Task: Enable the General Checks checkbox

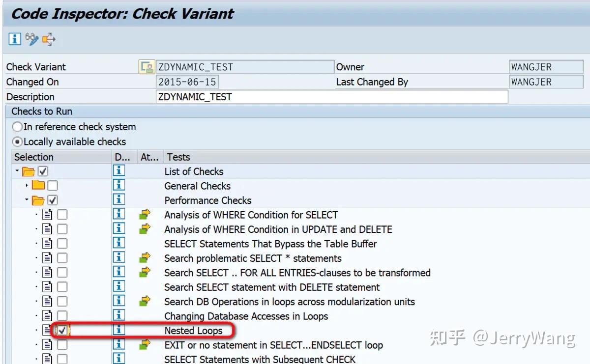Action: pos(53,185)
